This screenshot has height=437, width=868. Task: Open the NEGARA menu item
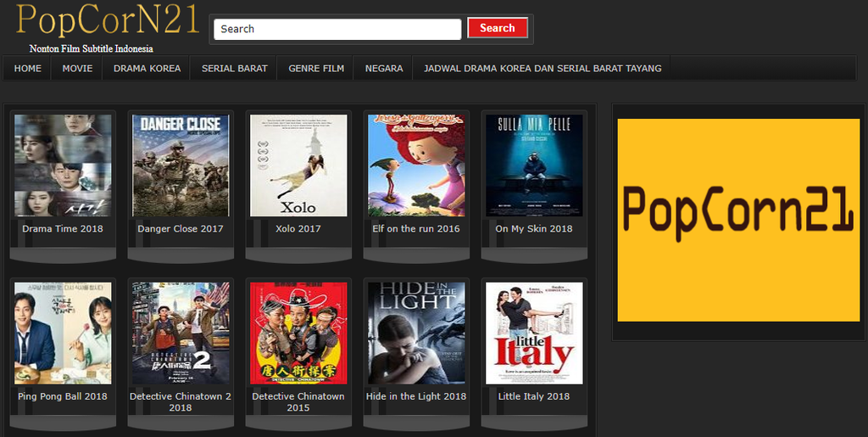pos(384,69)
